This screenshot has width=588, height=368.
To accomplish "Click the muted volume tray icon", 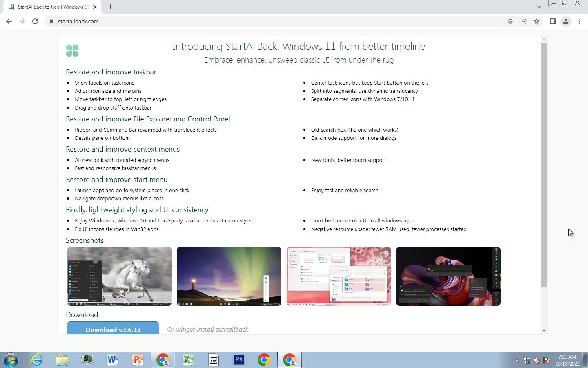I will (x=537, y=361).
